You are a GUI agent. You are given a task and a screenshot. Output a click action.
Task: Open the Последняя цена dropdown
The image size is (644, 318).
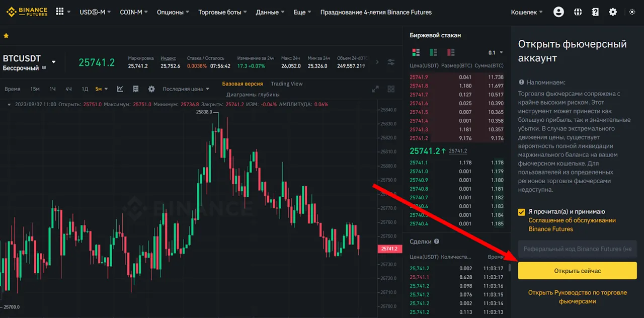point(186,89)
